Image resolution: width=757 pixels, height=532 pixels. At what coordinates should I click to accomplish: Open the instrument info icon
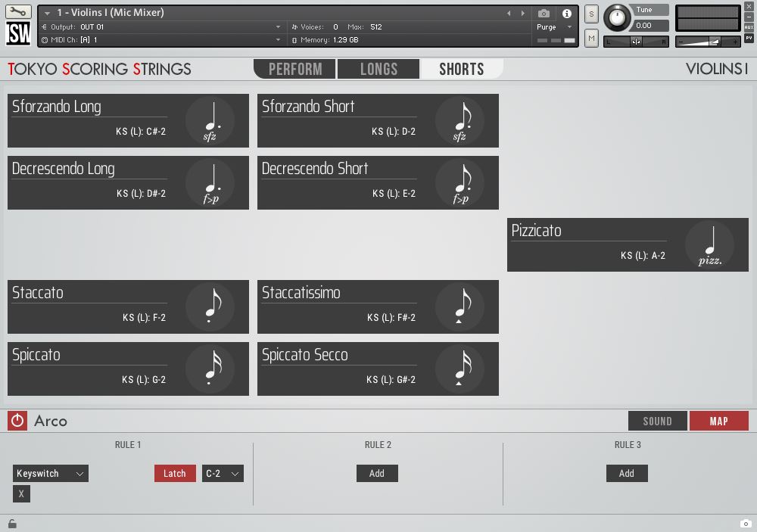(x=567, y=14)
